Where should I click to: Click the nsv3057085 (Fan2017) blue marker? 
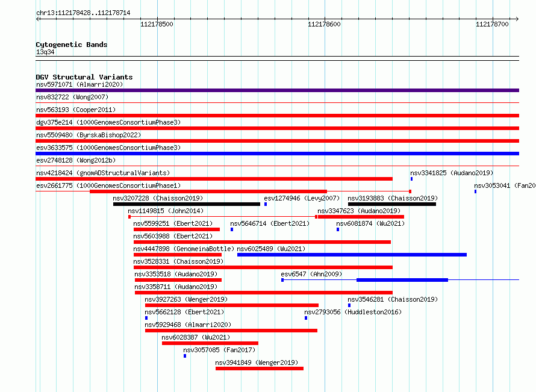pos(185,356)
